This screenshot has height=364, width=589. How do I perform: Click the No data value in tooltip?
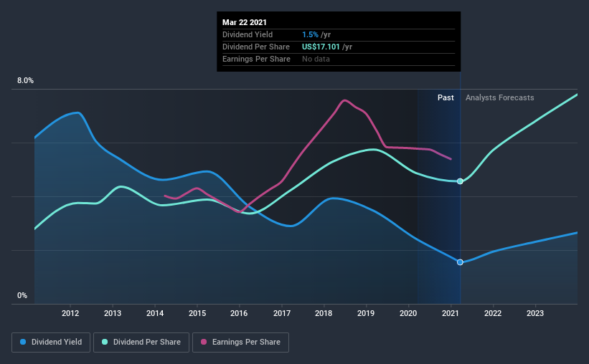[x=316, y=59]
